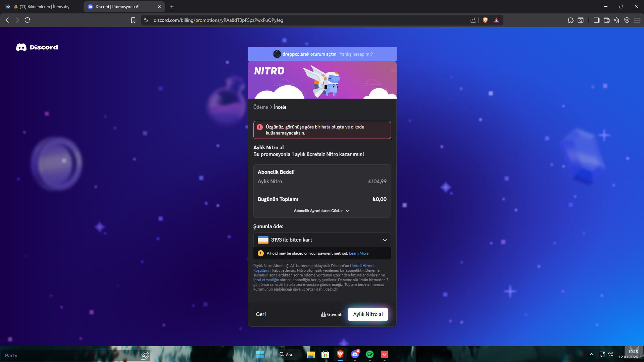Bookmark this page with the bookmark icon
Screen dimensions: 644x362
133,20
